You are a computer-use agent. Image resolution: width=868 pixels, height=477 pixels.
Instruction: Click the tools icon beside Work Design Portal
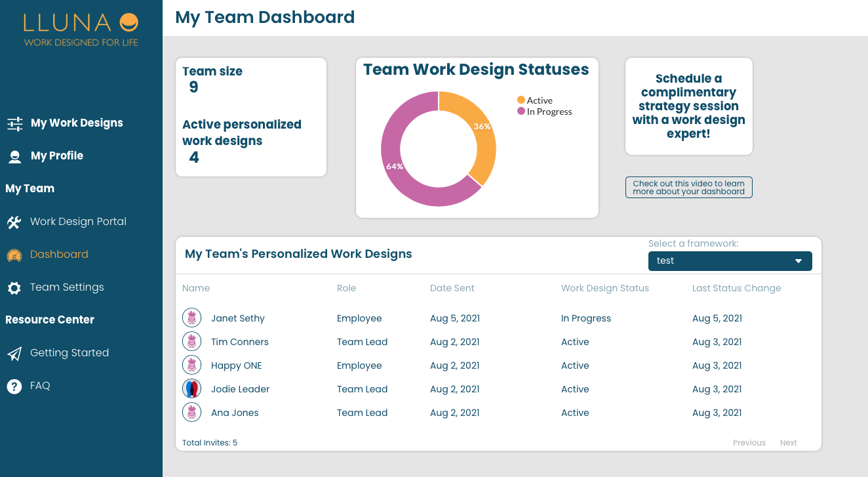point(14,222)
